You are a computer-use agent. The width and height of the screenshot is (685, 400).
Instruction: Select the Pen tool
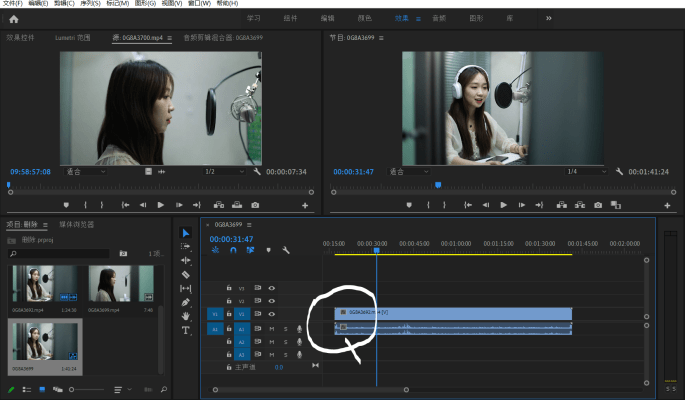pyautogui.click(x=185, y=302)
